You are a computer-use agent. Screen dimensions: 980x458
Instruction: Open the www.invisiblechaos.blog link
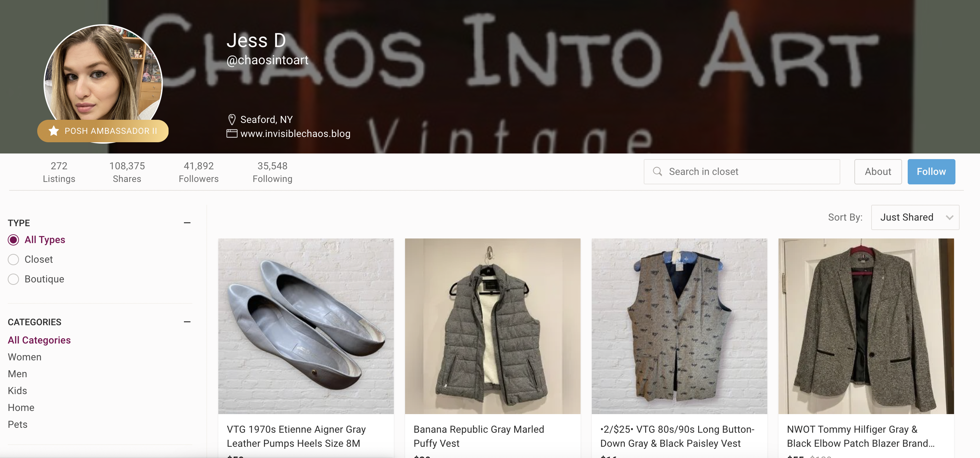[295, 133]
